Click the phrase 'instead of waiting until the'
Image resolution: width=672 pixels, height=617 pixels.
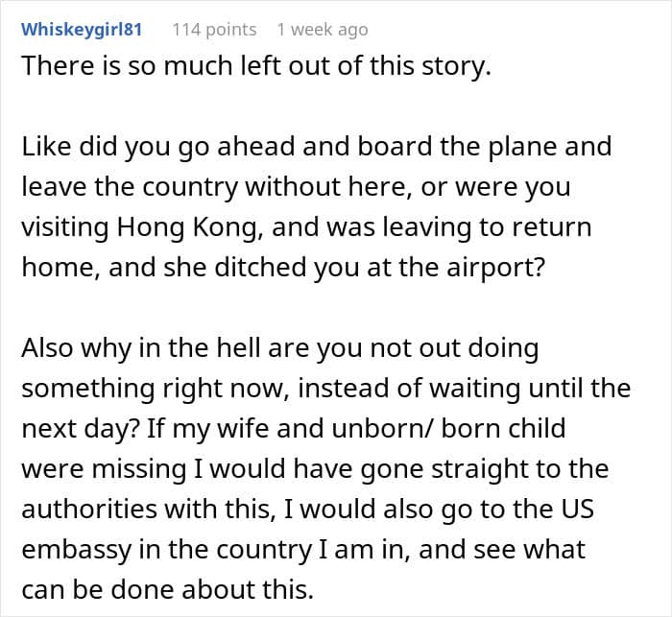pos(464,389)
